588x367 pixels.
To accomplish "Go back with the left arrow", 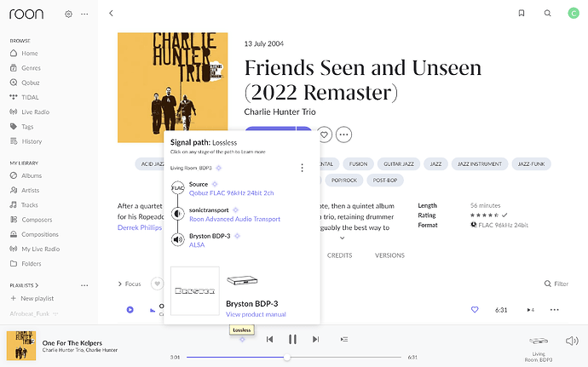I will (x=111, y=13).
